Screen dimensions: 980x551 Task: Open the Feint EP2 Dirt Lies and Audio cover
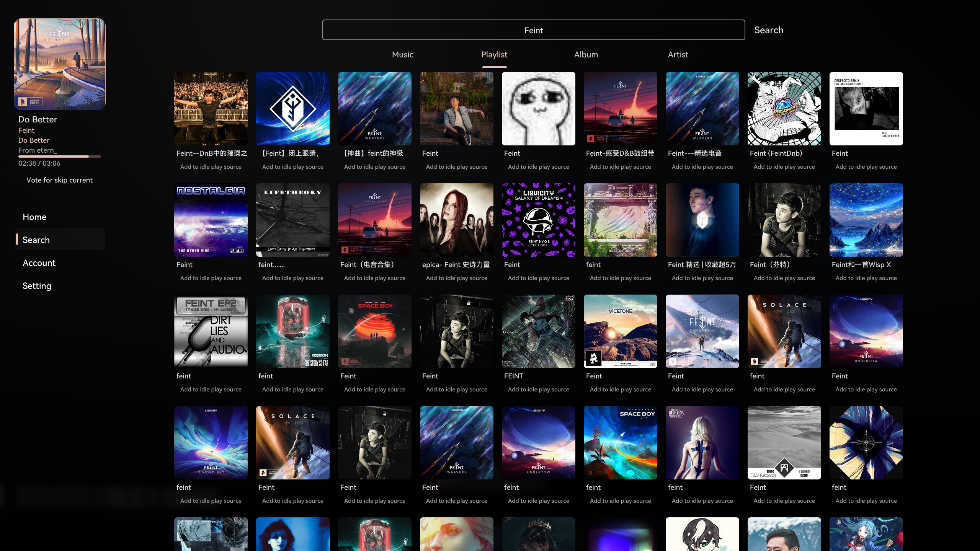click(211, 331)
